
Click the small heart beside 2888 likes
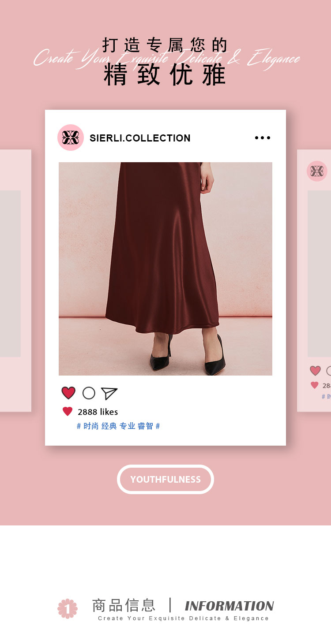68,412
